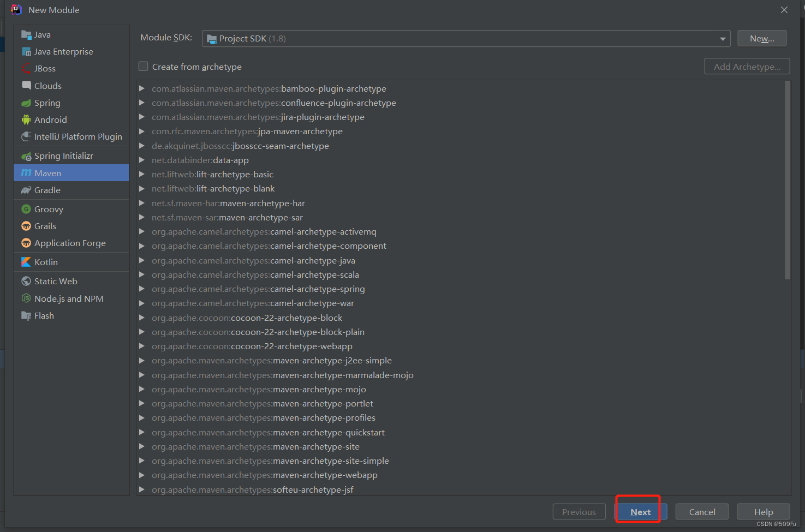Click the Gradle elephant icon

pos(26,190)
